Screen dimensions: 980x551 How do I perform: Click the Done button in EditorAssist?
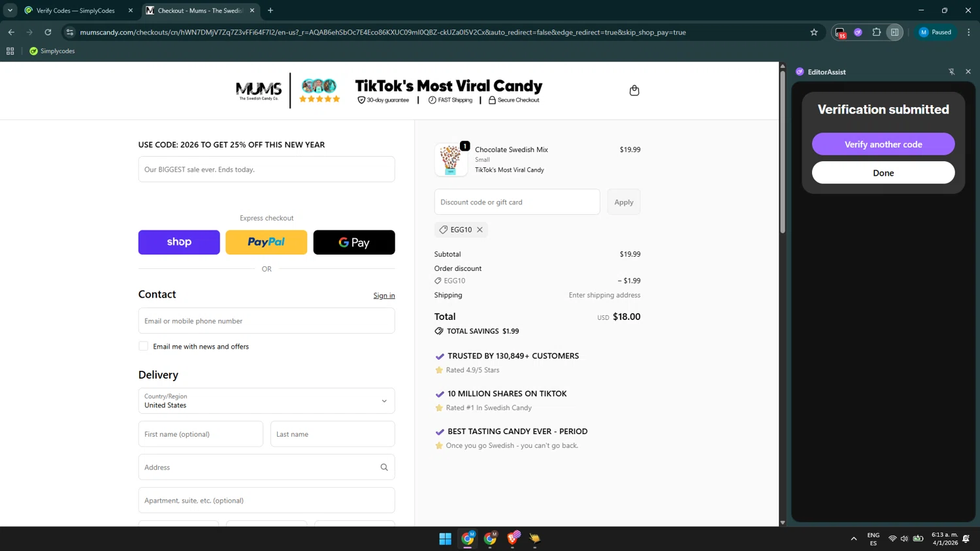tap(883, 173)
